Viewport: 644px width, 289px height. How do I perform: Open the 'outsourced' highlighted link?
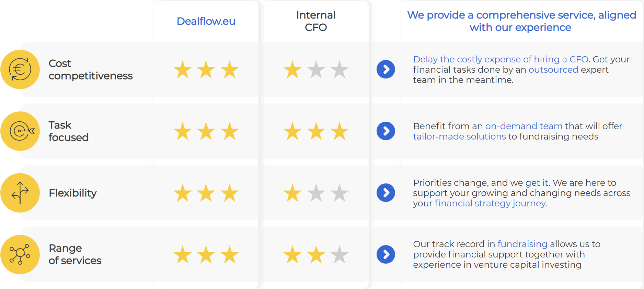click(553, 70)
